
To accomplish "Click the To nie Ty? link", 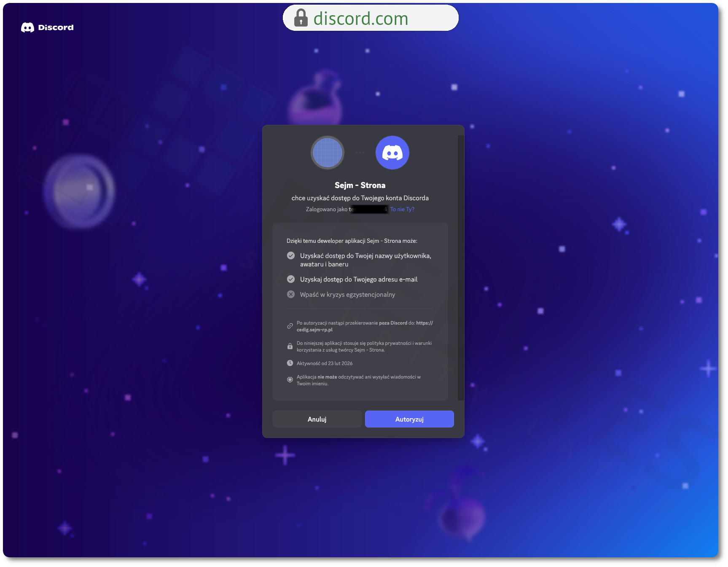I will click(x=402, y=209).
